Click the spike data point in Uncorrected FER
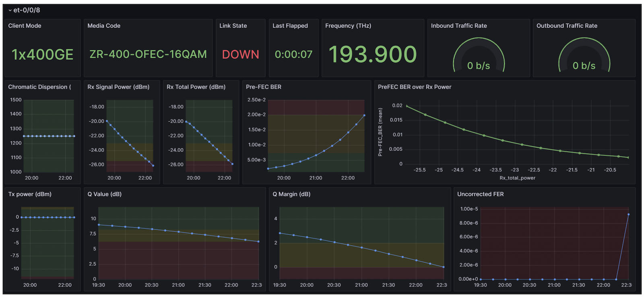644x297 pixels. click(628, 214)
